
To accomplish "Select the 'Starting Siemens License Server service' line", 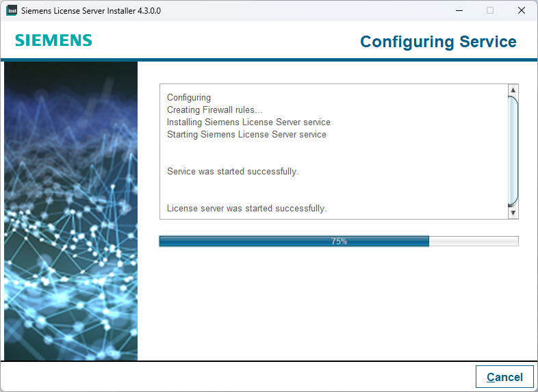I will point(246,135).
